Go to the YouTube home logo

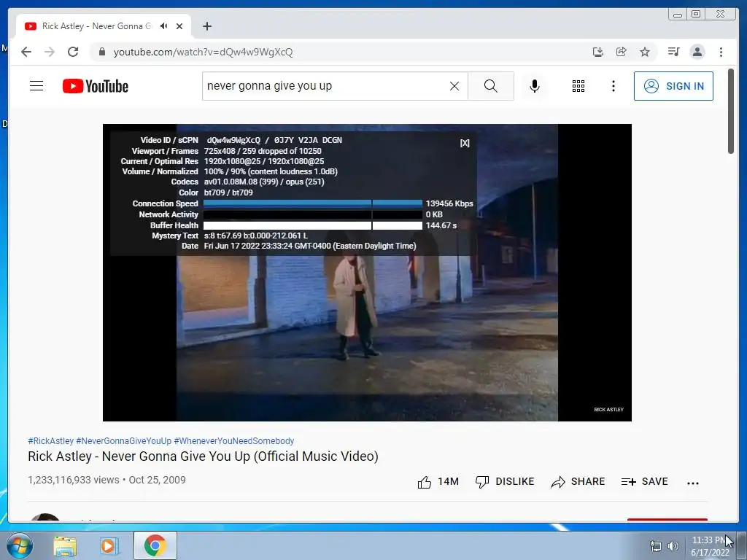[96, 86]
